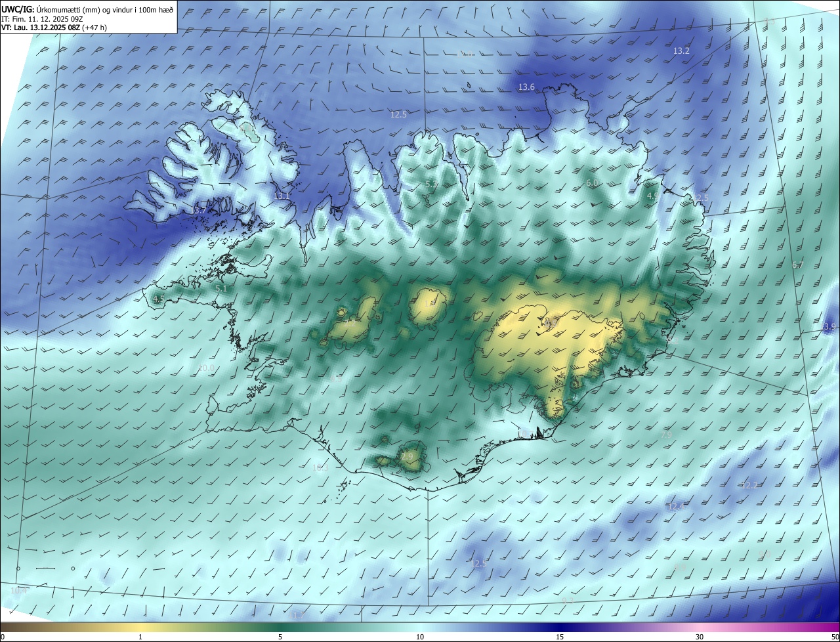
Task: Click the colorbar tick label "50"
Action: point(835,637)
